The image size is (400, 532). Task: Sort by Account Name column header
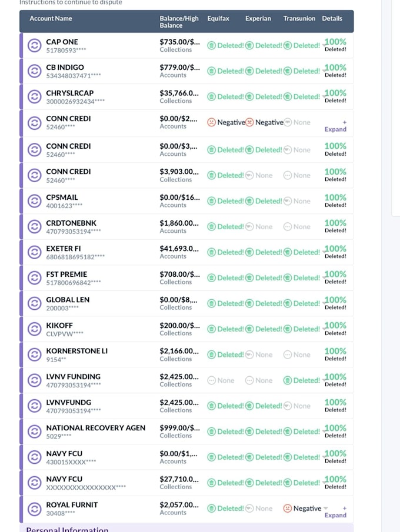51,18
